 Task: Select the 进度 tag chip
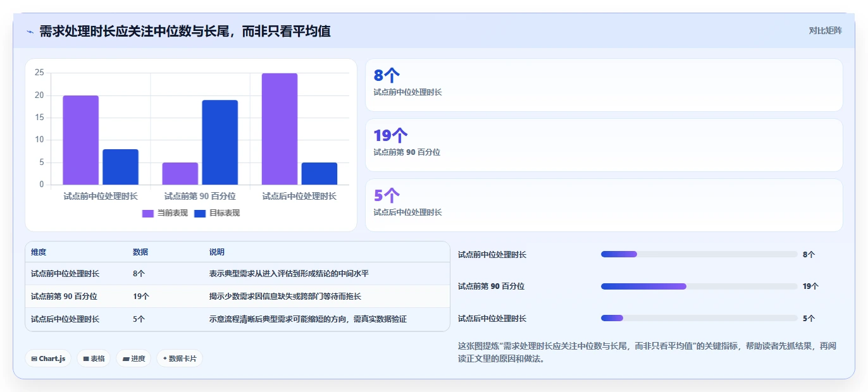point(133,358)
